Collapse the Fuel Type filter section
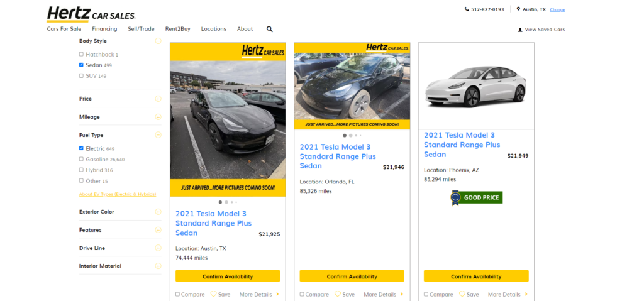 [x=158, y=134]
